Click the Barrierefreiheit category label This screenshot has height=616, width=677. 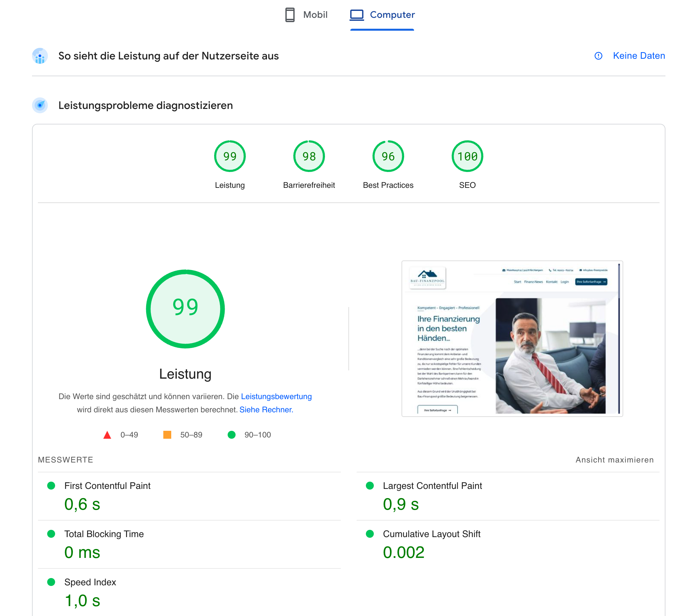(x=309, y=185)
